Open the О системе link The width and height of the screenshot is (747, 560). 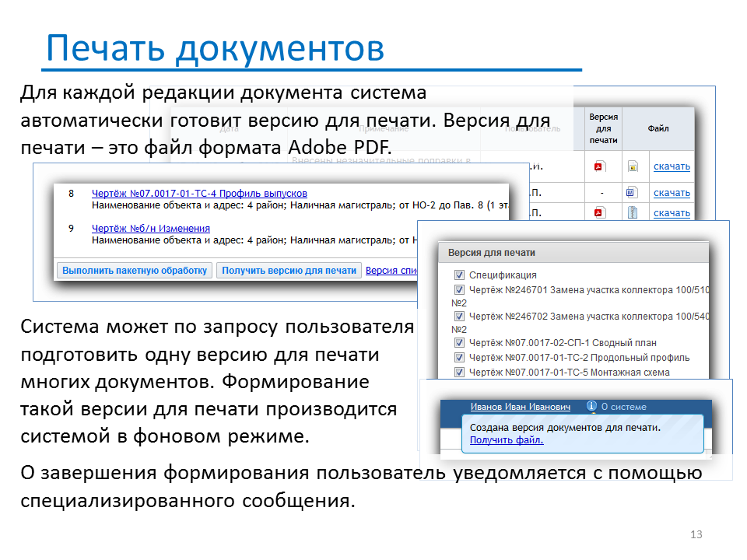coord(623,407)
